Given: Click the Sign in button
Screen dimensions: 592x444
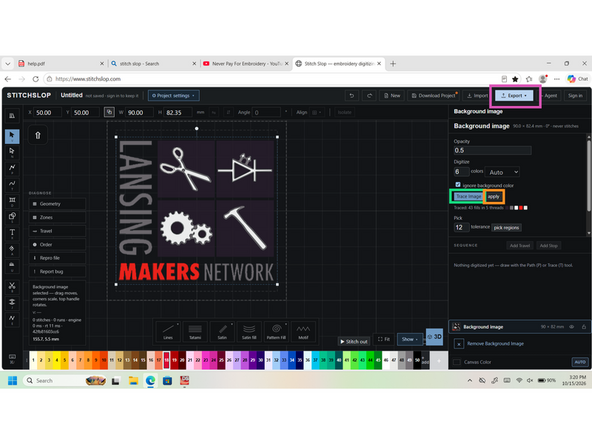Looking at the screenshot, I should [575, 96].
